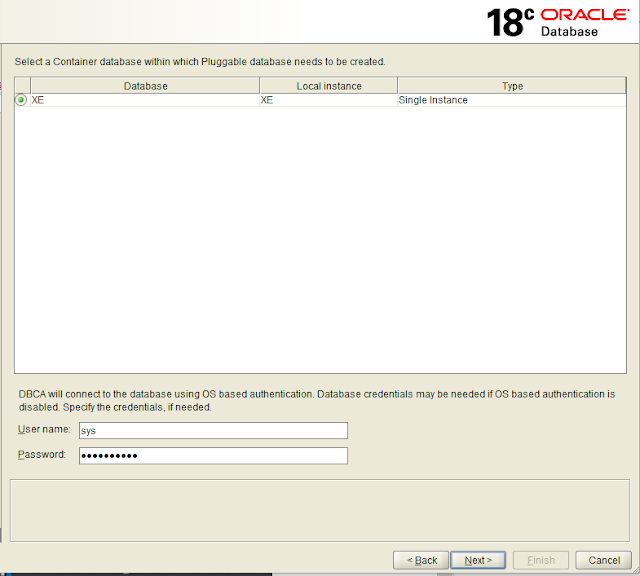
Task: Select the XE cell under Local instance
Action: point(329,100)
